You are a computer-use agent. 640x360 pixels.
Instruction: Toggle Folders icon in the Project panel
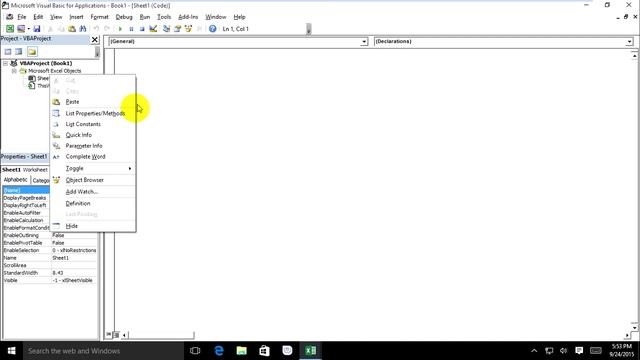pos(32,52)
